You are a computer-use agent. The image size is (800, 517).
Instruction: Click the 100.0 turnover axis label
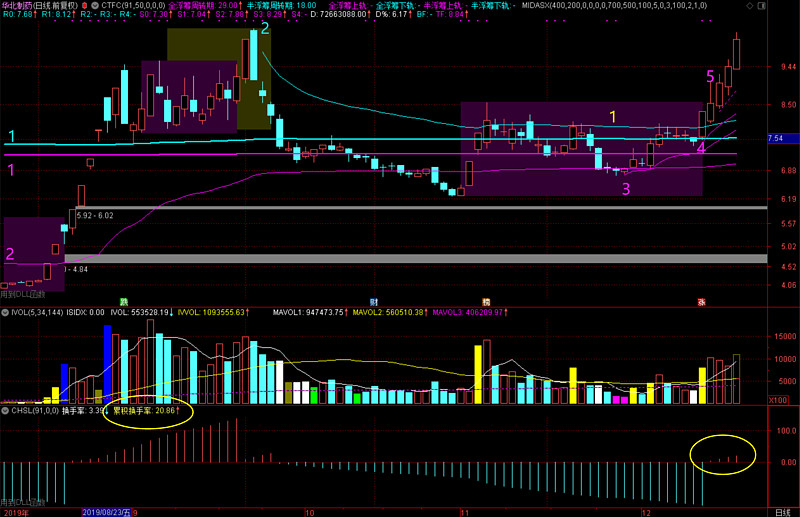[787, 431]
